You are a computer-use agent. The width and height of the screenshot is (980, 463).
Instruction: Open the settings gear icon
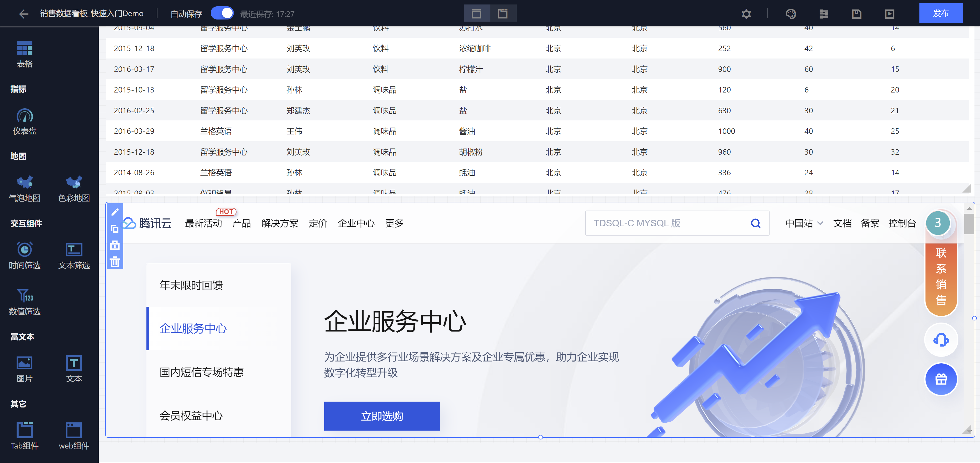point(746,14)
